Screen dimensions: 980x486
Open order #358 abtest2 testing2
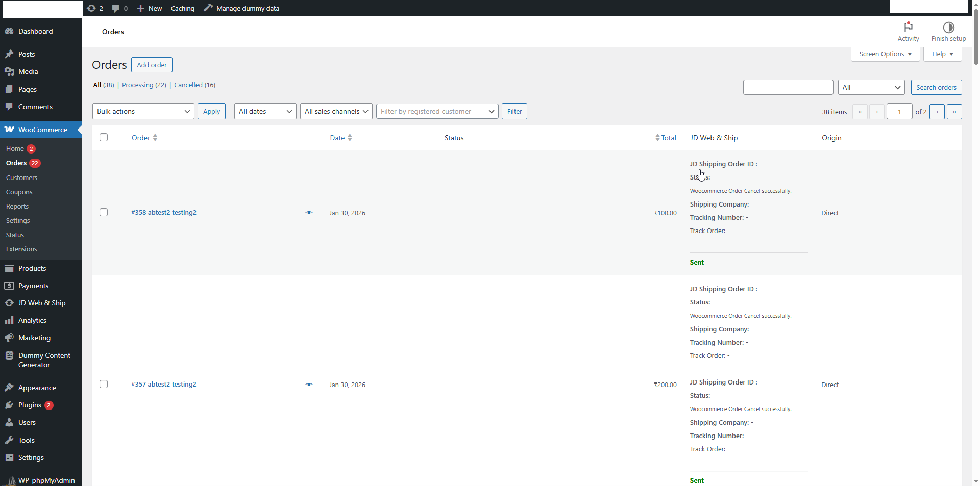point(164,213)
